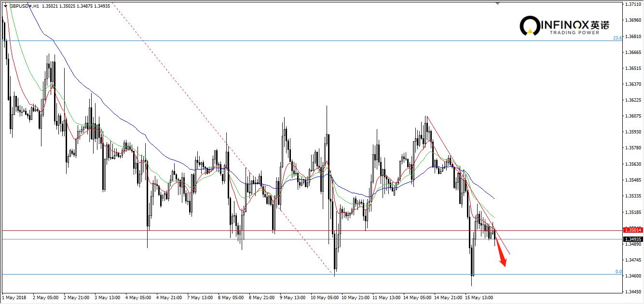
Task: Click the 10 May 05:00 time label
Action: [x=324, y=298]
